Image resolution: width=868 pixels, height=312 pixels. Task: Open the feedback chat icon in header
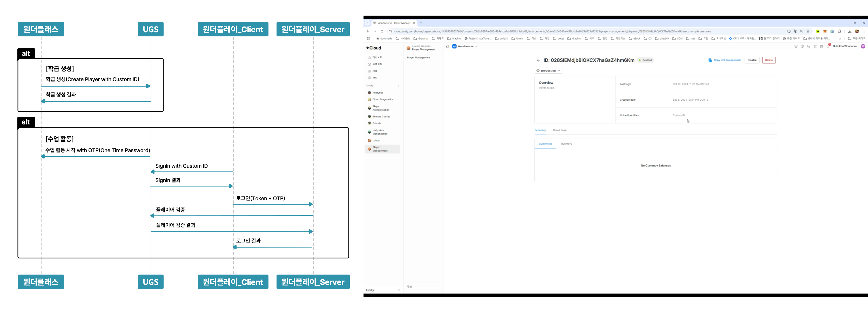pyautogui.click(x=809, y=46)
